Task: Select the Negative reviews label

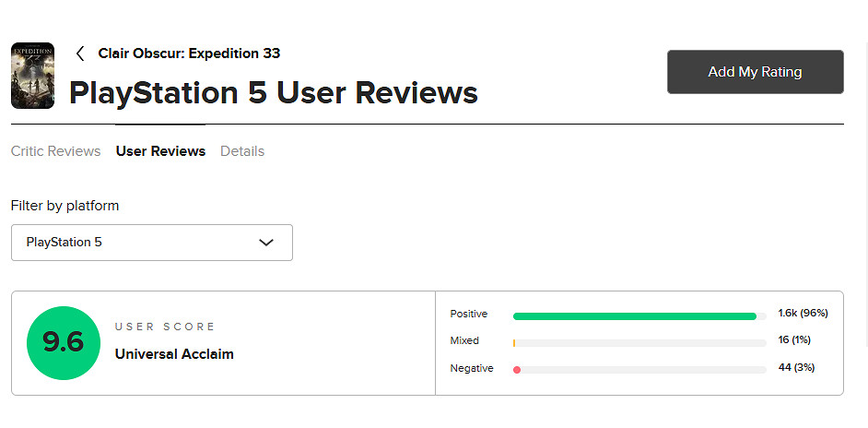Action: tap(472, 369)
